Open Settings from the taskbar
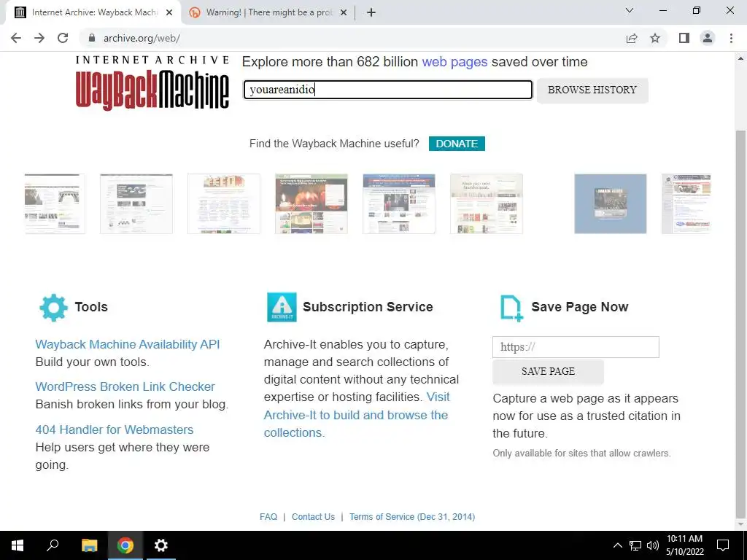Screen dimensions: 747x560 coord(161,545)
